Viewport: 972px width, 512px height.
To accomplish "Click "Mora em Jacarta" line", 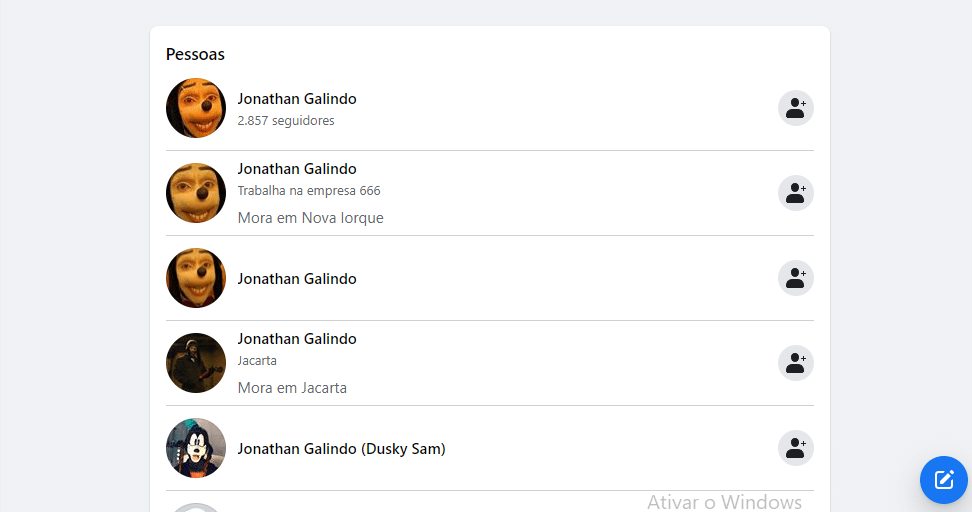I will [292, 388].
